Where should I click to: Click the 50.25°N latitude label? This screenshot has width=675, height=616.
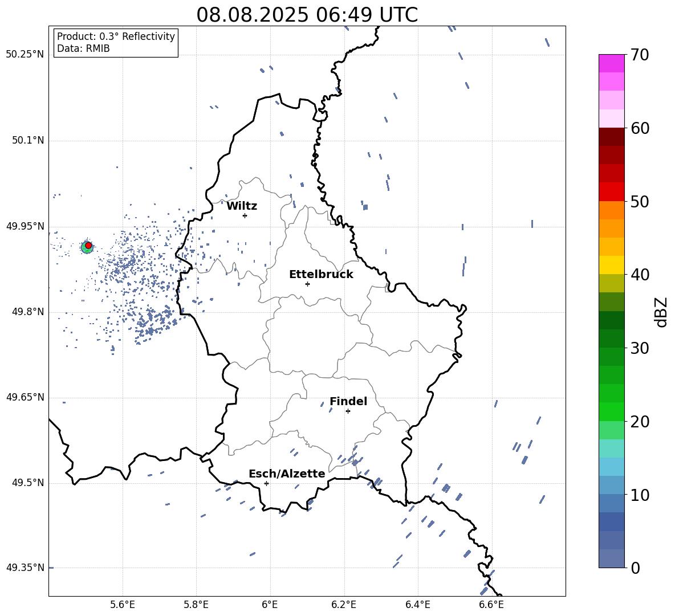pos(25,55)
